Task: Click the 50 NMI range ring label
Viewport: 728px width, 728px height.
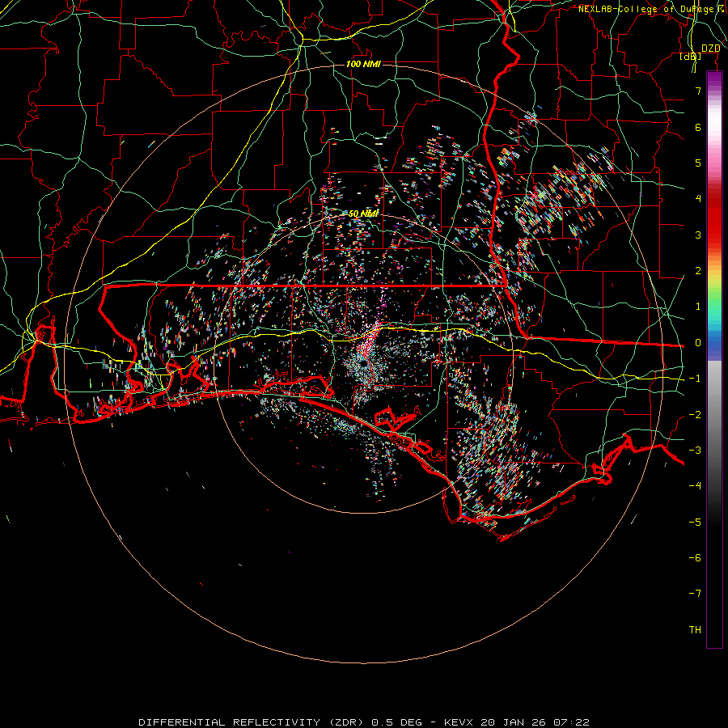Action: click(x=363, y=214)
